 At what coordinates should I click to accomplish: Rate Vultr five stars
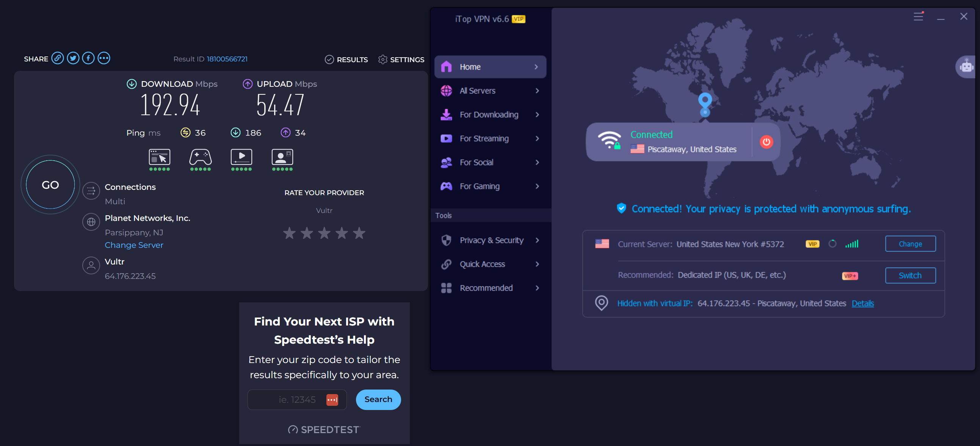[359, 233]
